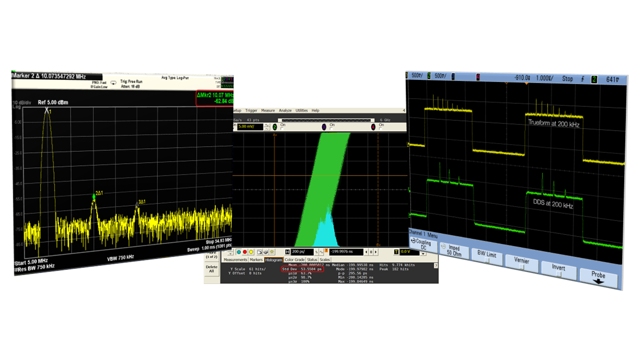Select the teal color circle icon
This screenshot has height=362, width=644.
coord(239,251)
